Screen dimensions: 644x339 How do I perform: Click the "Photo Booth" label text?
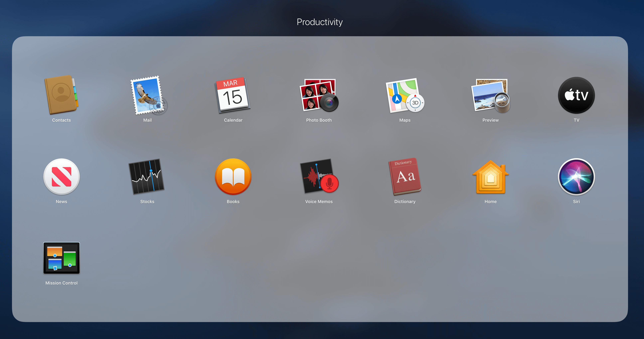tap(319, 120)
